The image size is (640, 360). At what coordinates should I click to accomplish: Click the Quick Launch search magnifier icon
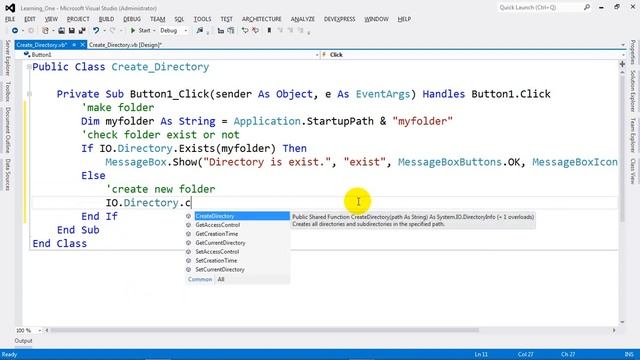tap(587, 7)
